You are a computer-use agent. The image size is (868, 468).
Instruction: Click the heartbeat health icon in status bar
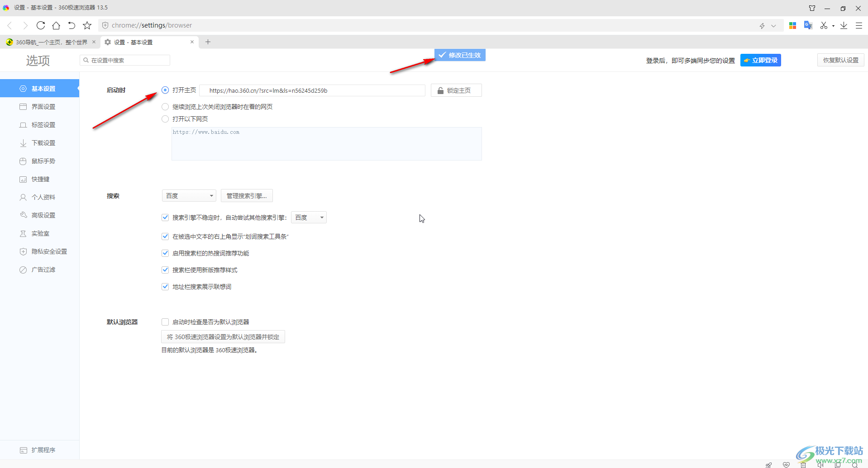pyautogui.click(x=786, y=465)
